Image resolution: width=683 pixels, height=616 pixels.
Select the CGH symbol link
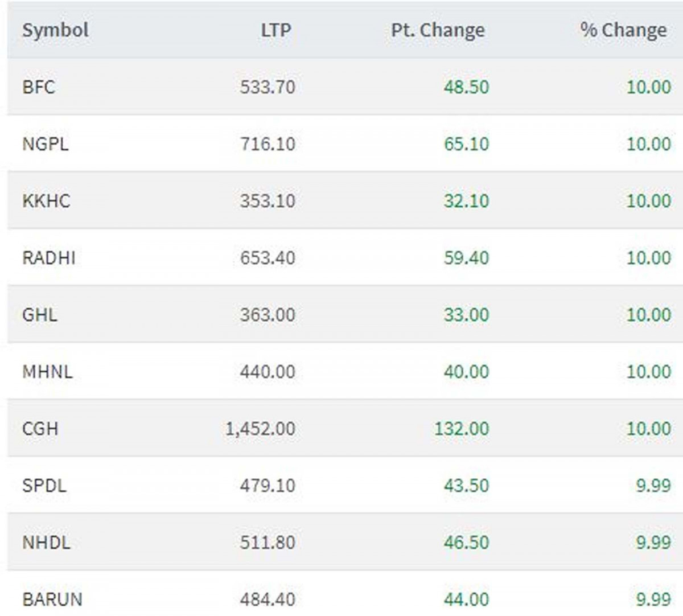click(x=40, y=429)
